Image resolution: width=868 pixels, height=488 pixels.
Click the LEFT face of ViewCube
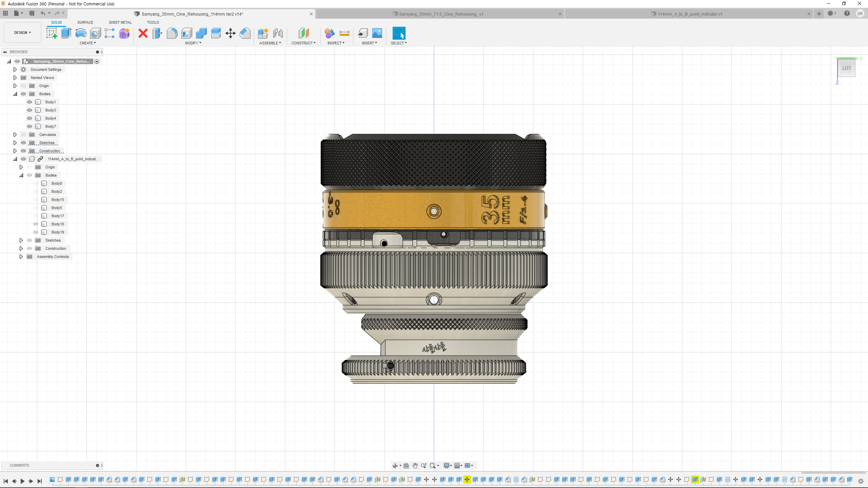pyautogui.click(x=846, y=68)
